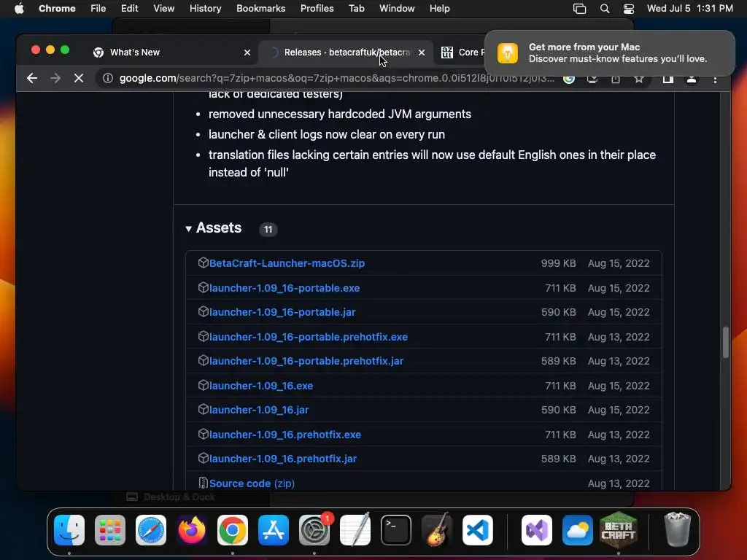Click the date and time in menu bar

coord(690,9)
